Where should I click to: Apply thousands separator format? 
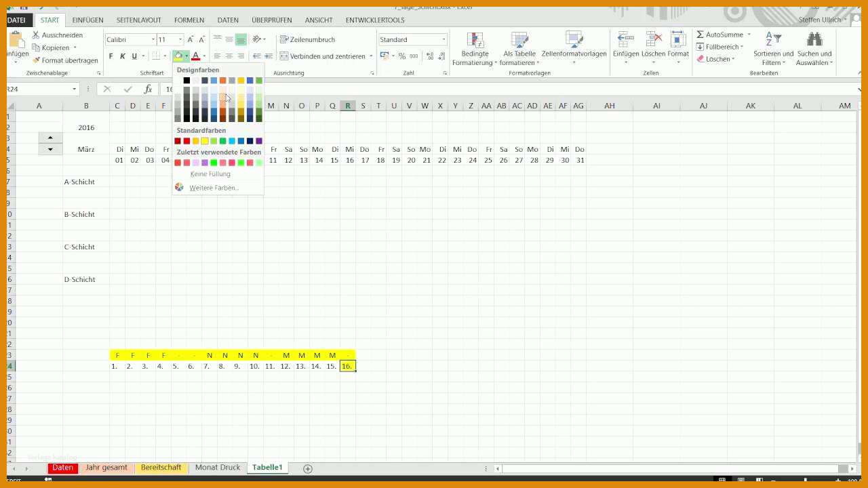coord(414,56)
